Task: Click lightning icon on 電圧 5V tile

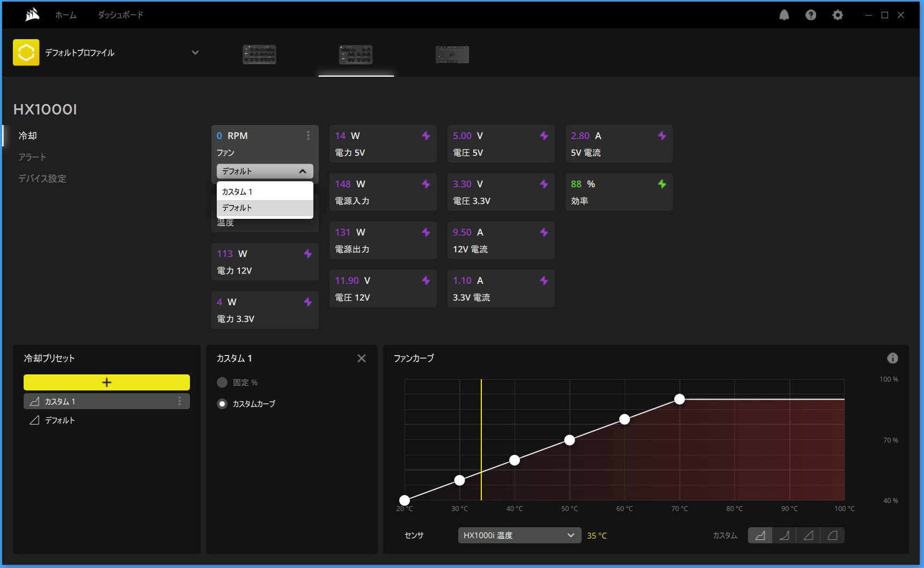Action: (x=544, y=136)
